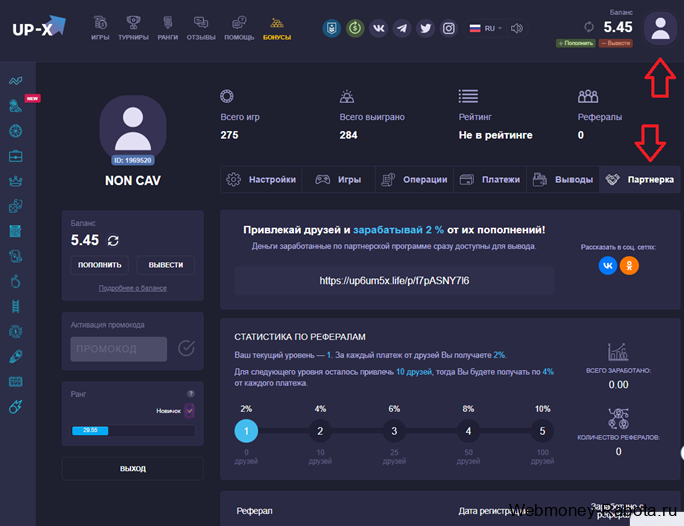Open the NEW miner game in sidebar

(16, 106)
